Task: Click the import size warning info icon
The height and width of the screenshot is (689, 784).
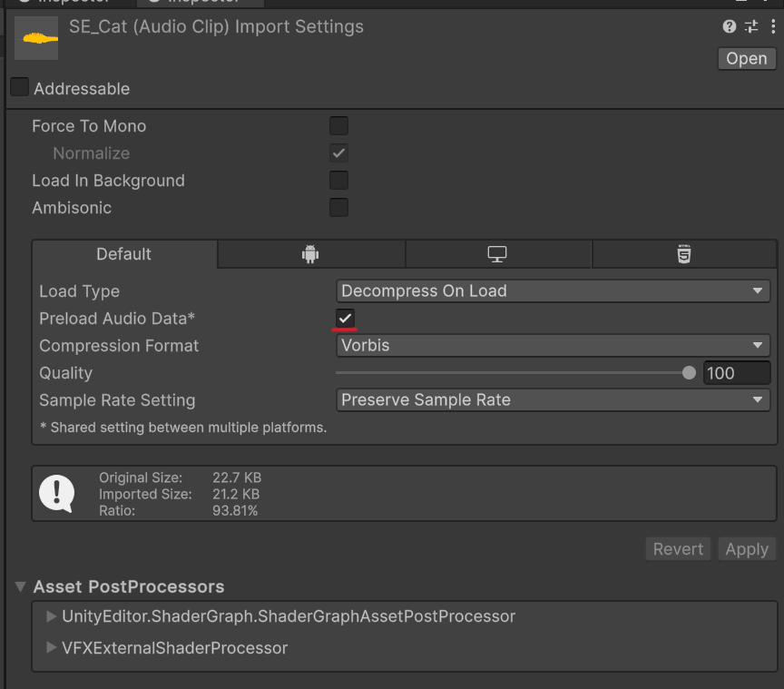Action: [x=56, y=493]
